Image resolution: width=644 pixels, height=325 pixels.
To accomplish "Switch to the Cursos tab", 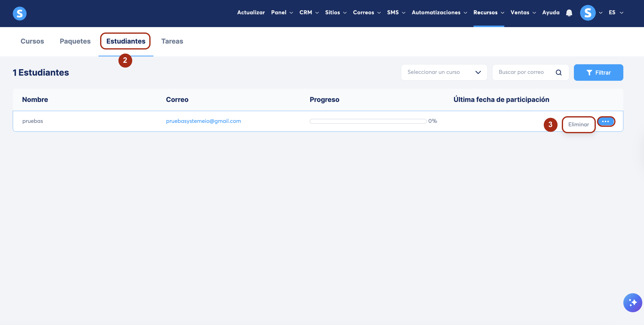I will [32, 41].
